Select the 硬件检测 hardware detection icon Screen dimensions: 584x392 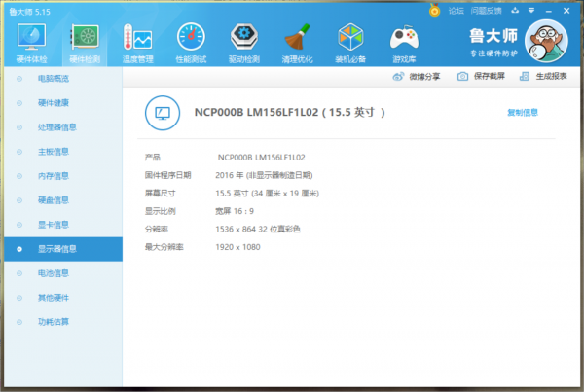[85, 43]
